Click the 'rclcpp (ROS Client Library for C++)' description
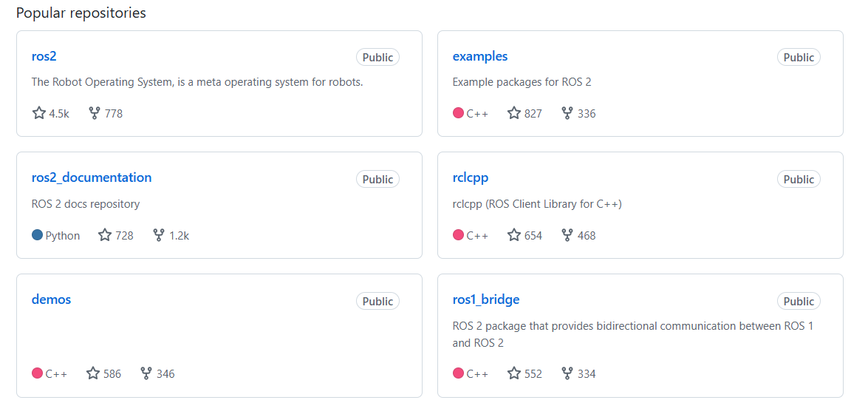Viewport: 868px width, 417px height. coord(538,204)
